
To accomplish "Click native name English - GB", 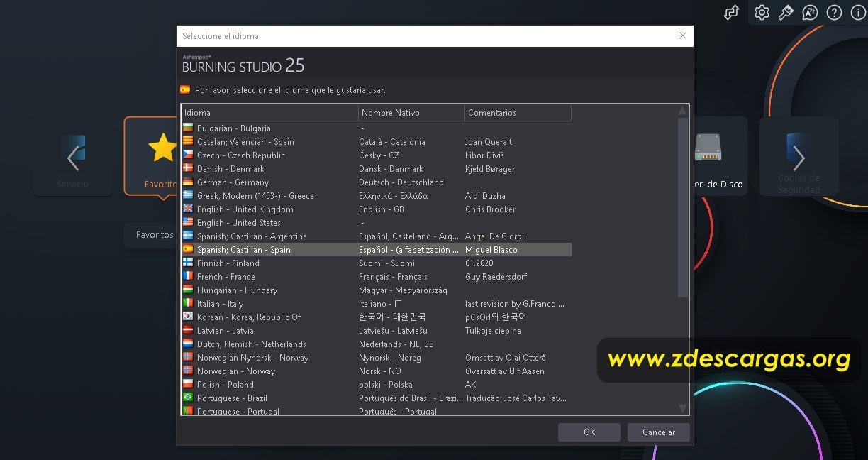I will coord(382,209).
